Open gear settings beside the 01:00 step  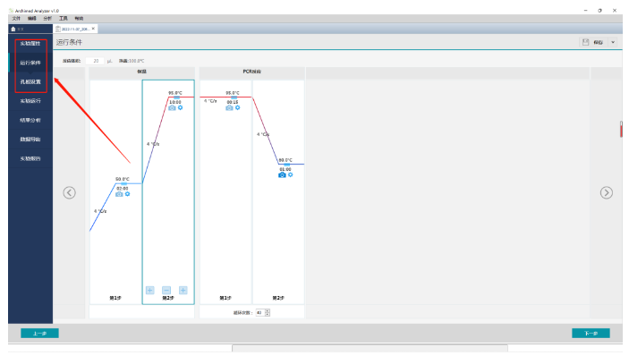(x=291, y=174)
